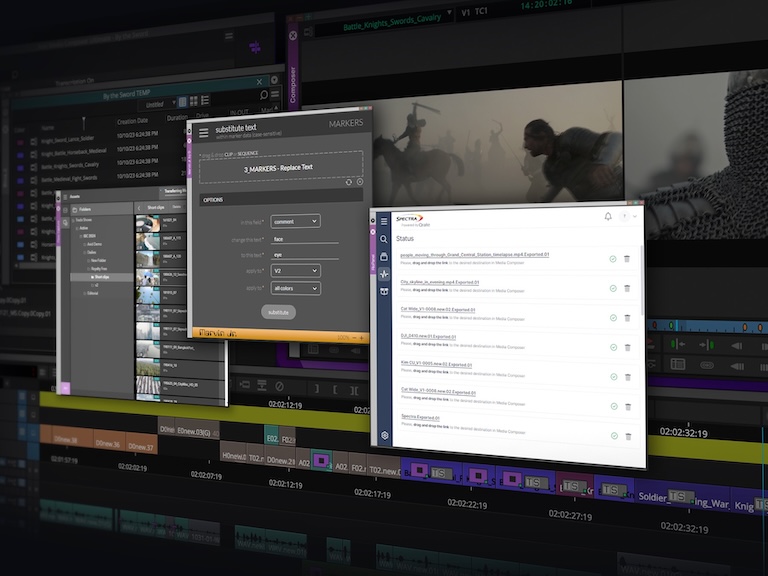Open the Assets panel hamburger menu

tap(65, 197)
